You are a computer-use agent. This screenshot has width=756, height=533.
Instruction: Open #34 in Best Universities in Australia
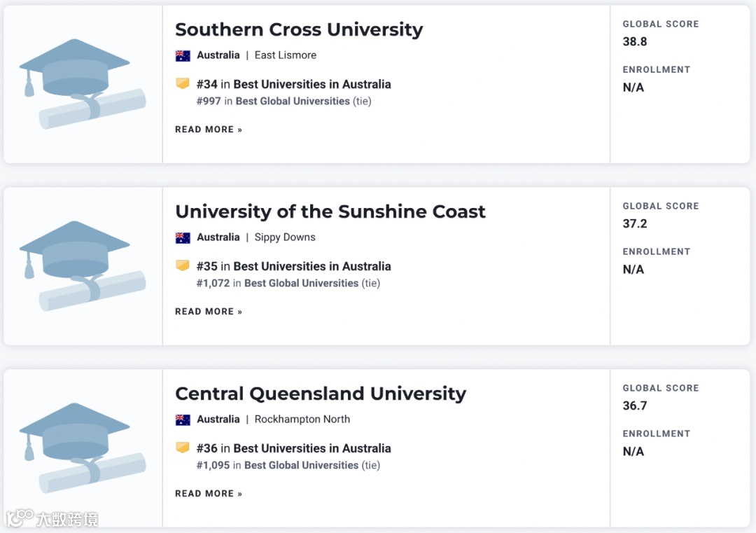[293, 84]
